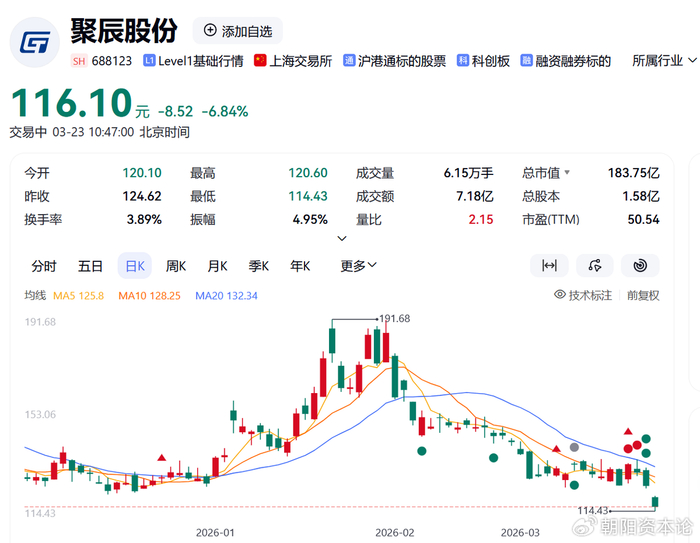Select the 周K chart tab
Image resolution: width=700 pixels, height=543 pixels.
[x=175, y=266]
